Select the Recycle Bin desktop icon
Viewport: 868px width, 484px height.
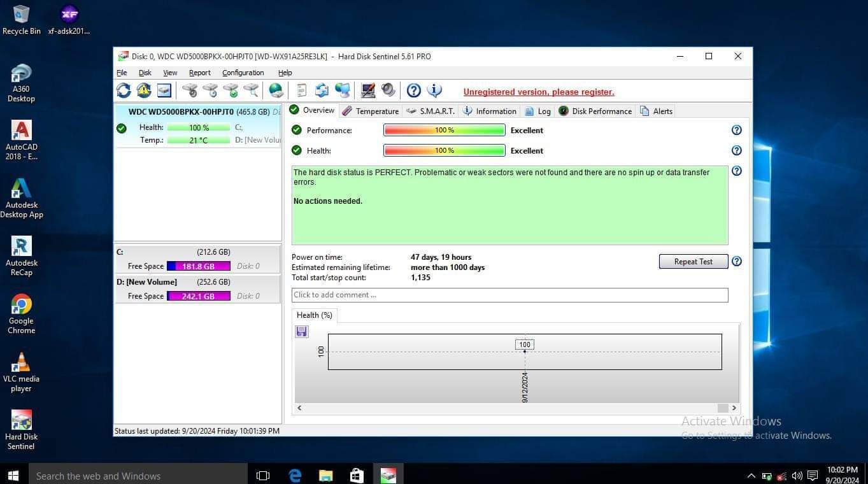click(x=21, y=20)
